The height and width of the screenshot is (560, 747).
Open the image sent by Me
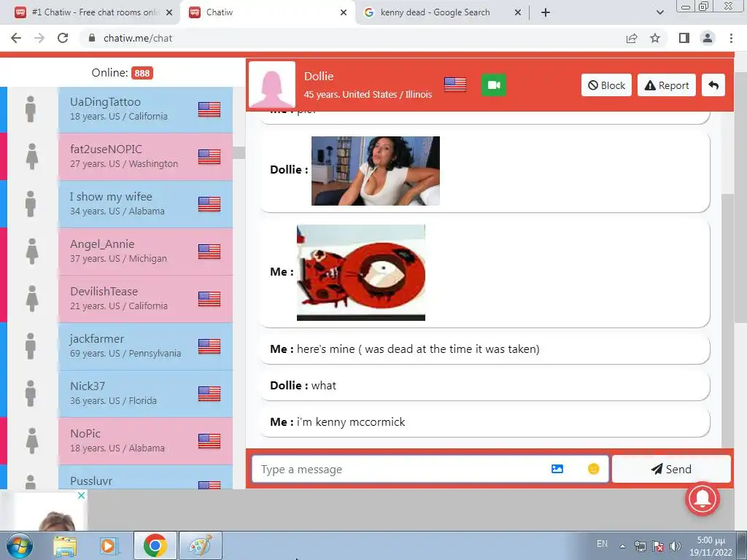click(x=360, y=273)
